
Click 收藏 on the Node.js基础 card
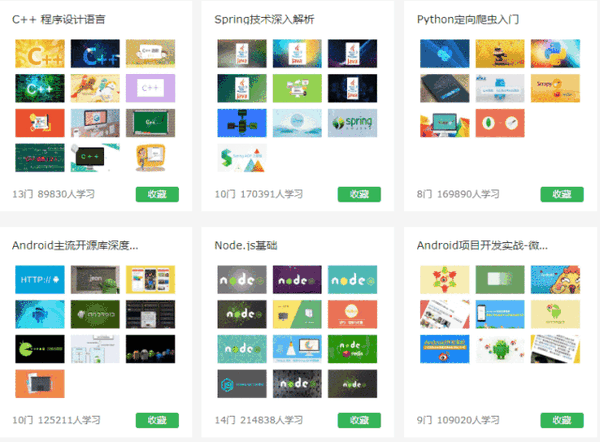pyautogui.click(x=359, y=420)
